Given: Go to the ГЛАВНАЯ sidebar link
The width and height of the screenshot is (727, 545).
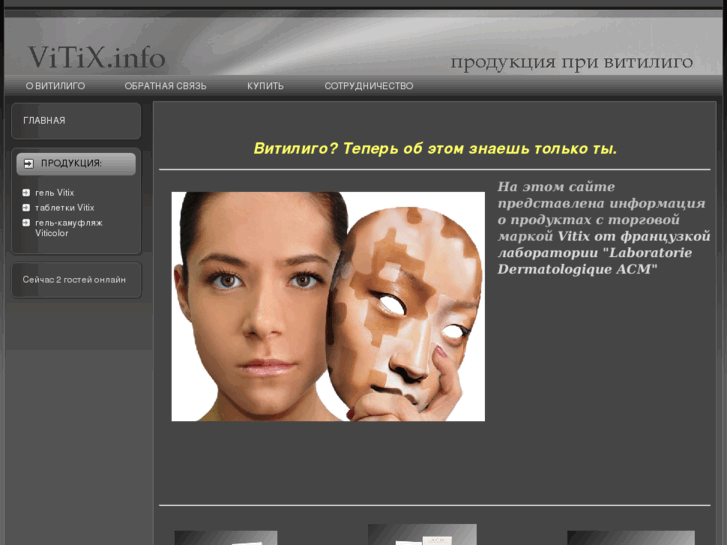Looking at the screenshot, I should pyautogui.click(x=44, y=121).
